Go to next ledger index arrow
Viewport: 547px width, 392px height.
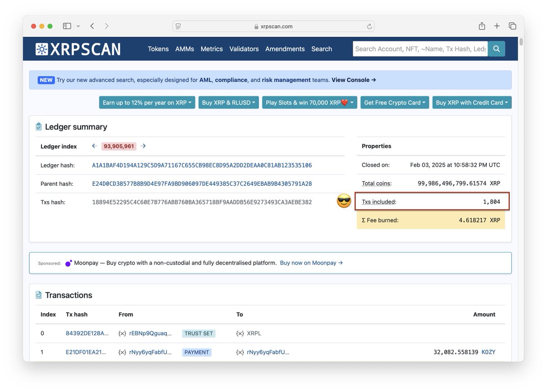143,146
